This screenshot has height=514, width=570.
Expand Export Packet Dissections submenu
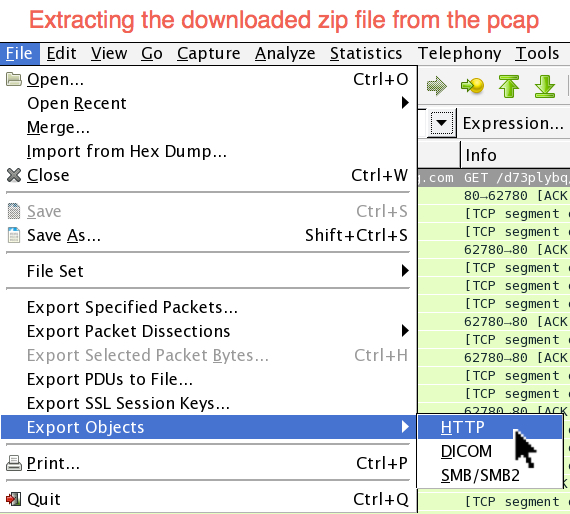click(x=209, y=331)
